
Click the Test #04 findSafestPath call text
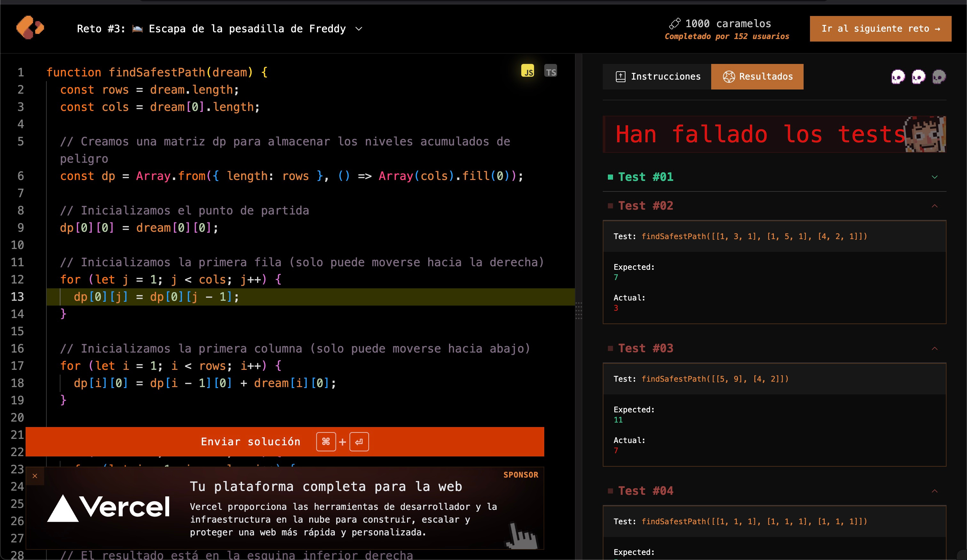point(754,521)
